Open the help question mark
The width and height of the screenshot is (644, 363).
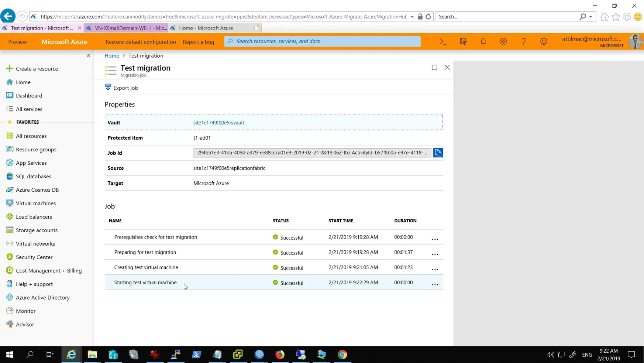[523, 42]
